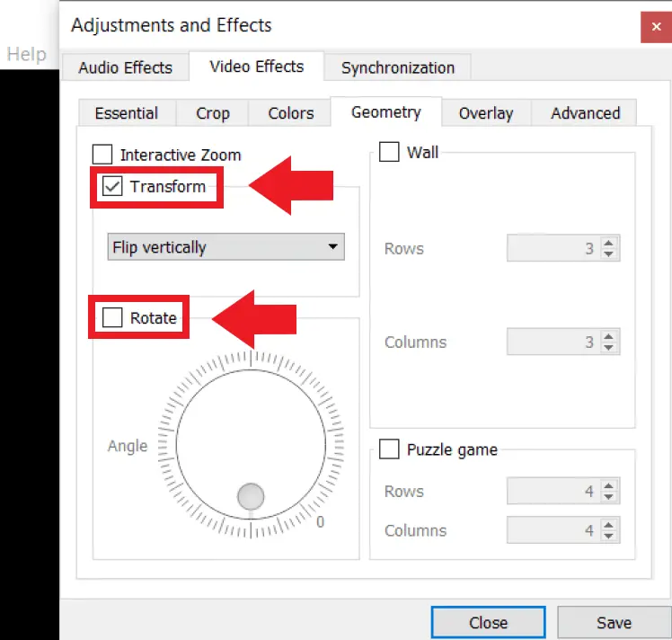The height and width of the screenshot is (640, 672).
Task: Select the Geometry sub-tab
Action: click(x=385, y=111)
